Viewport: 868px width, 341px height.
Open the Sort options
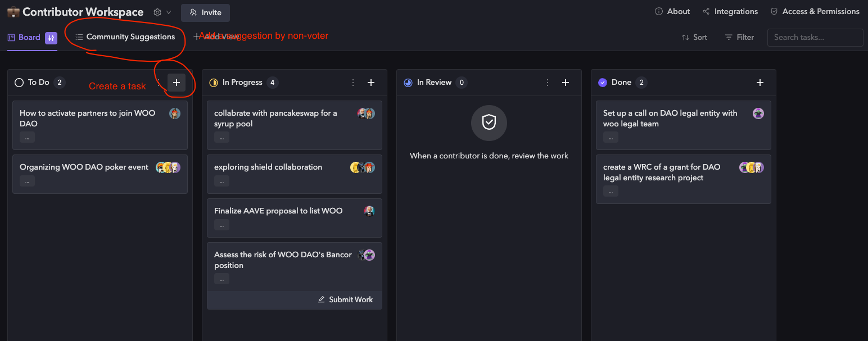[694, 37]
